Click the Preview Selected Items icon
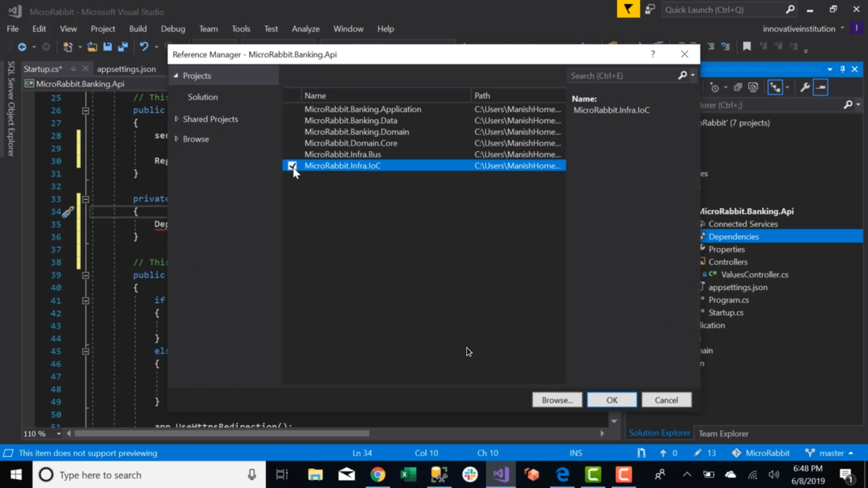The width and height of the screenshot is (868, 488). tap(820, 87)
